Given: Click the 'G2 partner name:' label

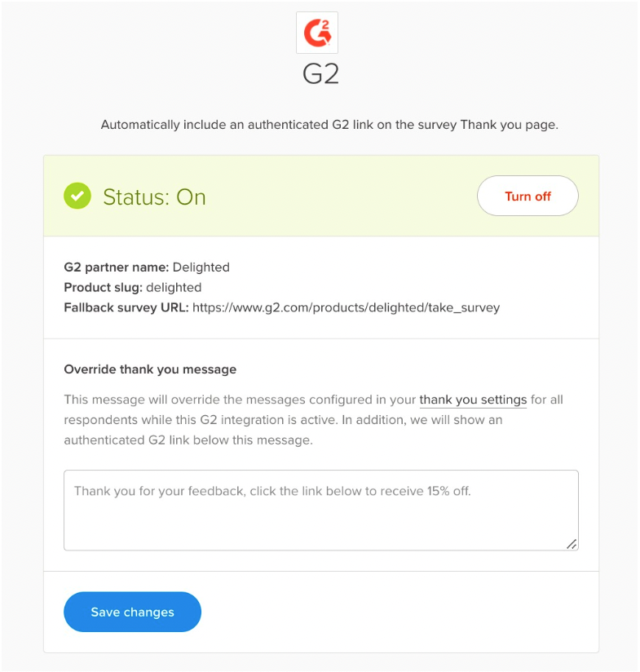Looking at the screenshot, I should (x=117, y=267).
